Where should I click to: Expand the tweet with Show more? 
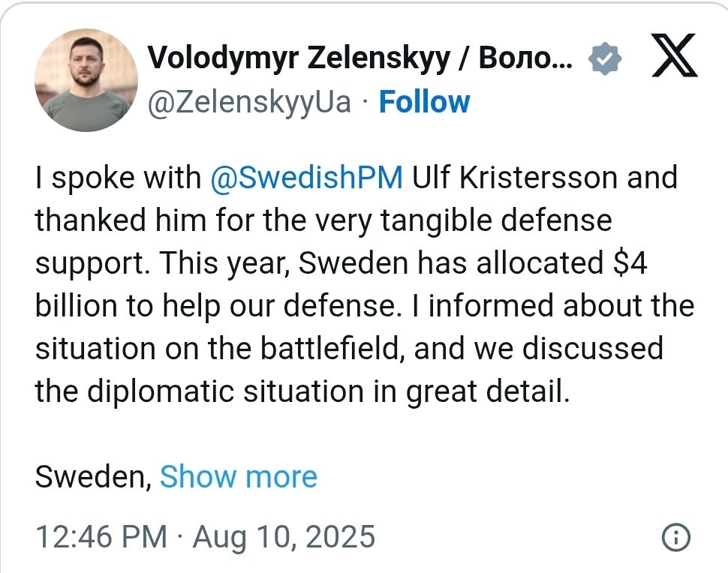point(239,476)
